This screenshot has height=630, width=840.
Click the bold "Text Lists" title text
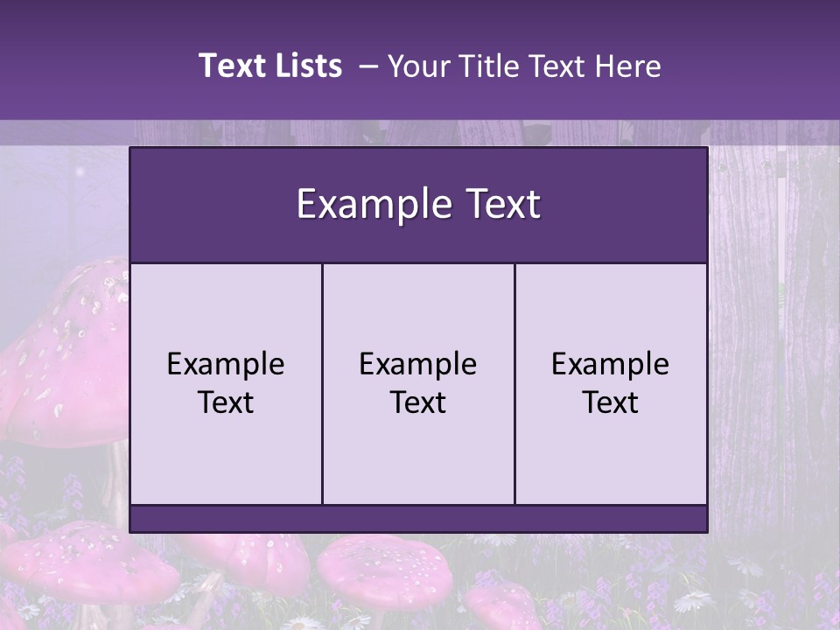click(269, 66)
